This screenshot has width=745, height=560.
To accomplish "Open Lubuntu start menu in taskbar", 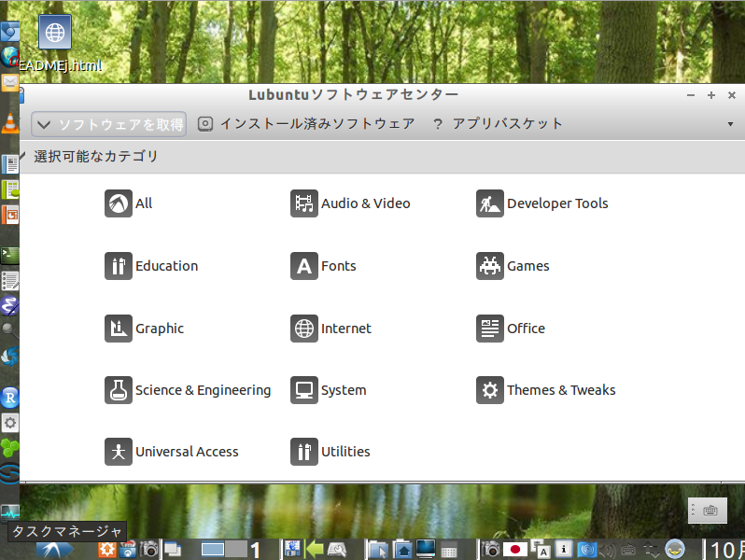I will [x=55, y=550].
